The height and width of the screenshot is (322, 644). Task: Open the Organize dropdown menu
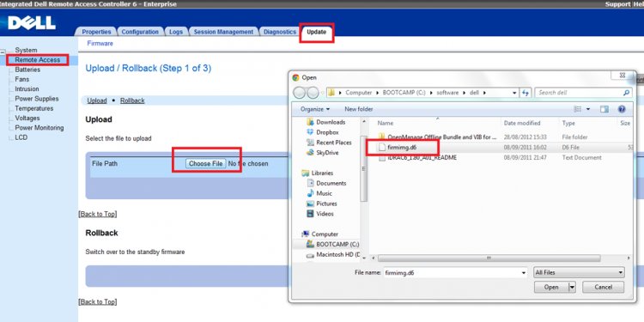pos(315,109)
